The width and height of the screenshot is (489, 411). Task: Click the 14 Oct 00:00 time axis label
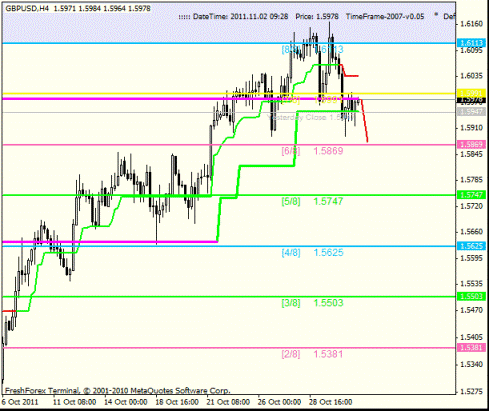pos(126,402)
